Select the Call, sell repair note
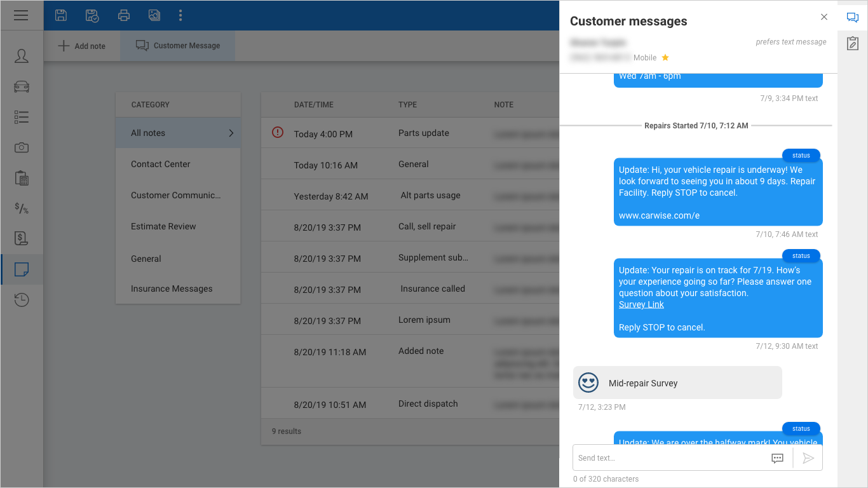868x488 pixels. coord(410,226)
